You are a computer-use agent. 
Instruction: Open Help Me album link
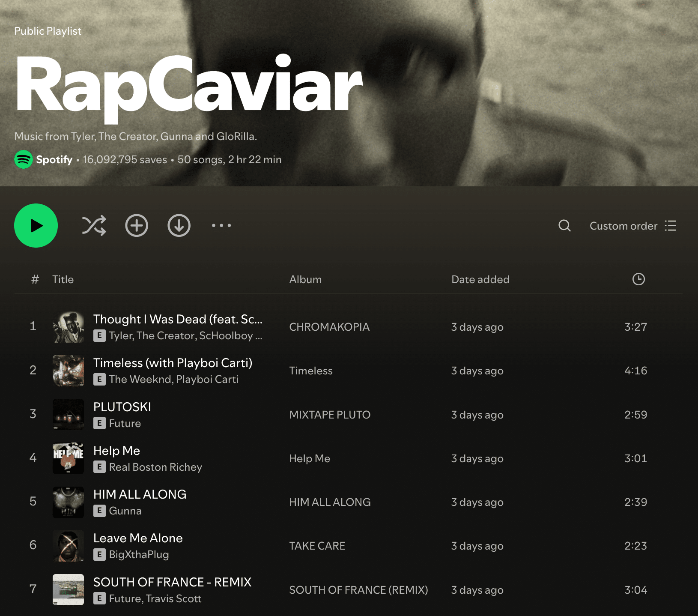[x=310, y=458]
